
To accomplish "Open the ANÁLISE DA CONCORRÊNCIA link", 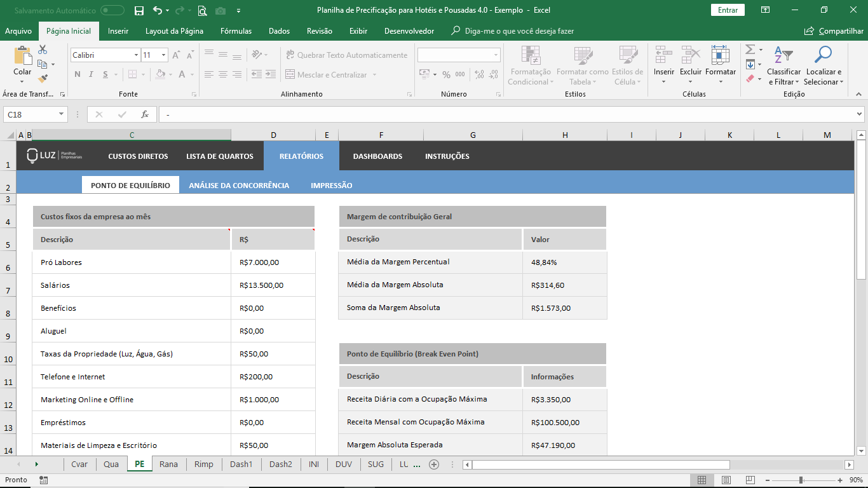I will click(239, 186).
